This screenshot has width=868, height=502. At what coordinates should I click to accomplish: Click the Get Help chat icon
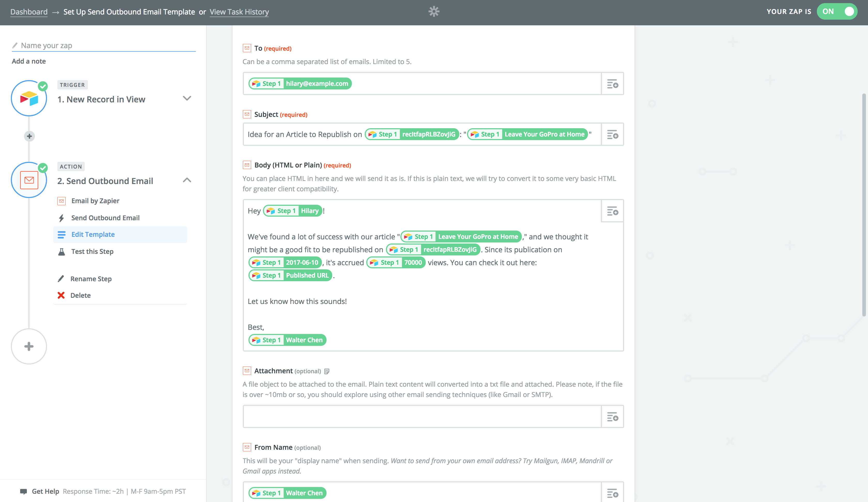point(24,491)
